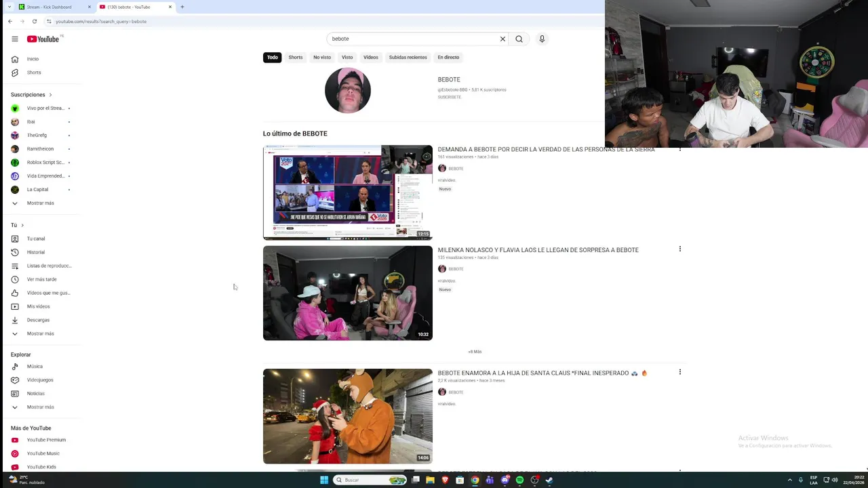Open YouTube Kids link
This screenshot has width=868, height=488.
point(41,467)
